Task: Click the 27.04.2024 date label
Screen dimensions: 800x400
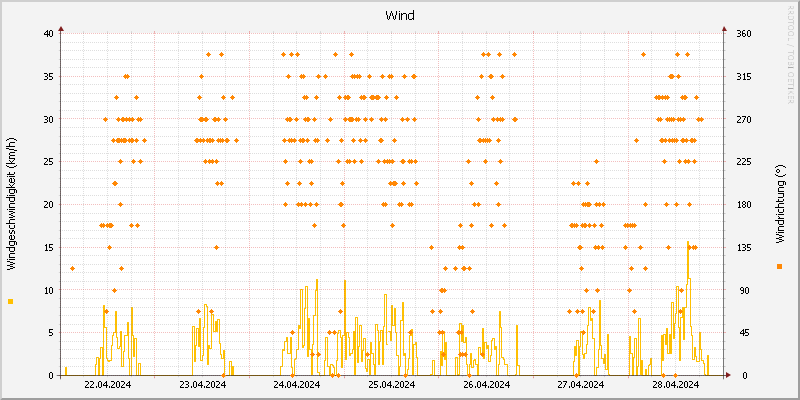Action: [x=581, y=385]
